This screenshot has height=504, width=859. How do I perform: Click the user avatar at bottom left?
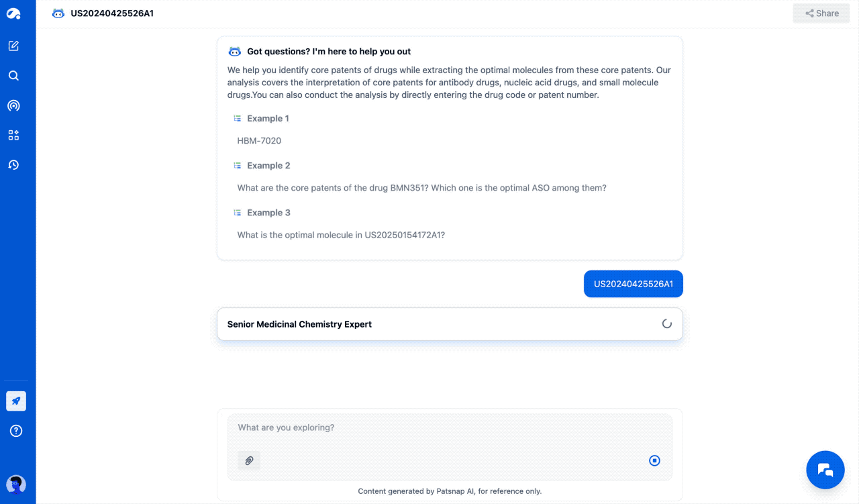(15, 485)
